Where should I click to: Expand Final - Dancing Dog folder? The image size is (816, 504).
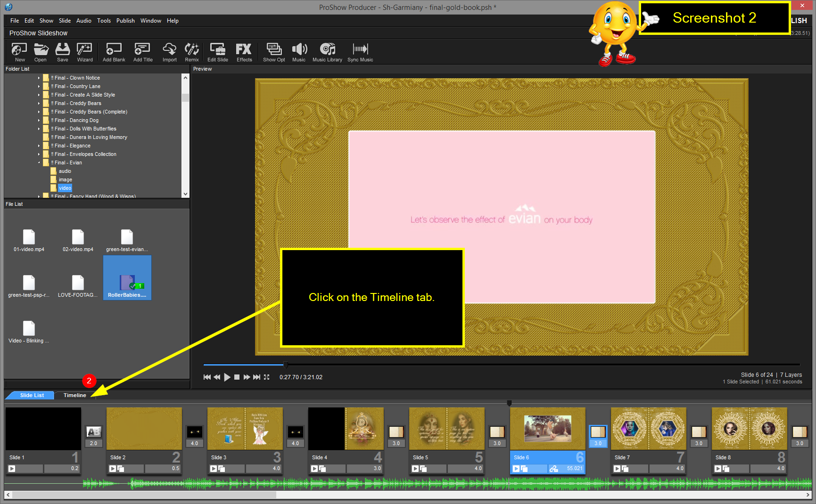(x=39, y=121)
